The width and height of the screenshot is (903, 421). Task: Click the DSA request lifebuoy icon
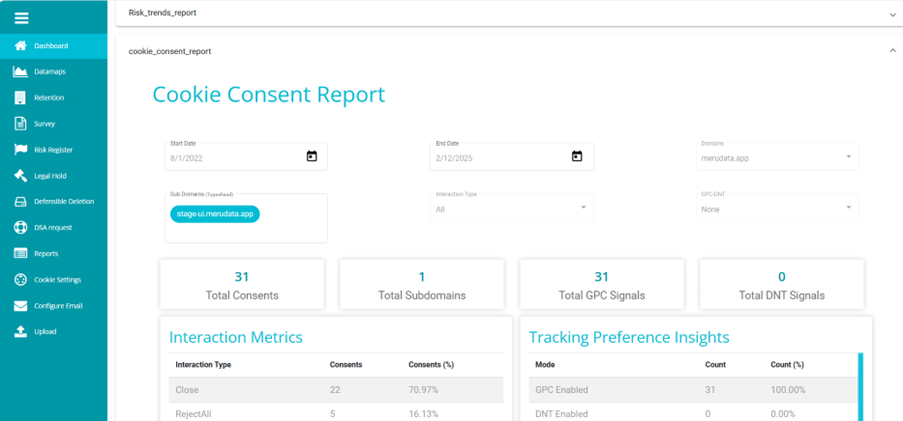pyautogui.click(x=21, y=227)
